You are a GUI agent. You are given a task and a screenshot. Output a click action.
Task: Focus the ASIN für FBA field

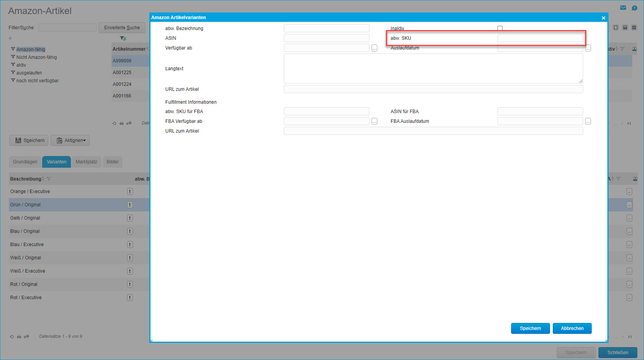point(540,112)
